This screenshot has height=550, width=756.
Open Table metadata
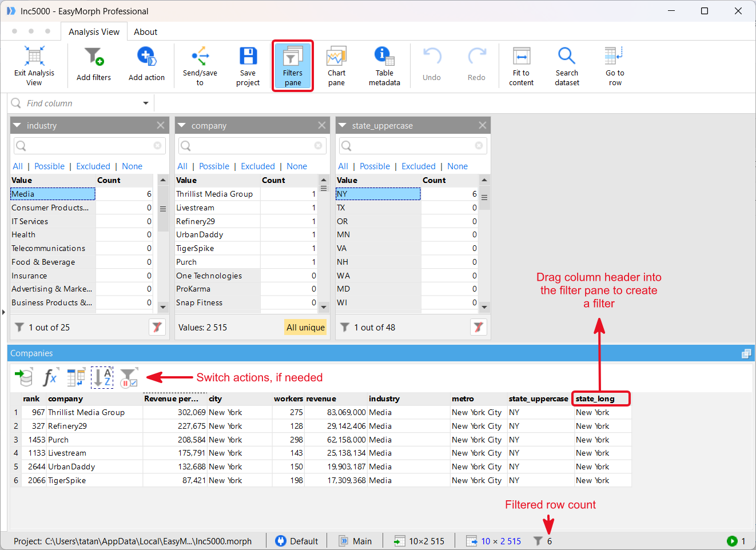click(384, 56)
